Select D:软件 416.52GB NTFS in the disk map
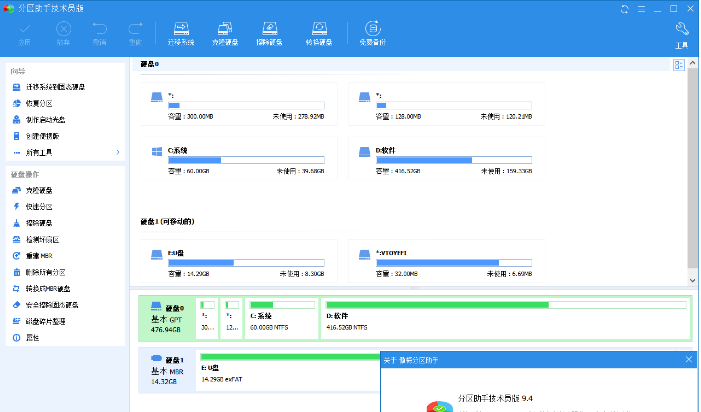 506,318
